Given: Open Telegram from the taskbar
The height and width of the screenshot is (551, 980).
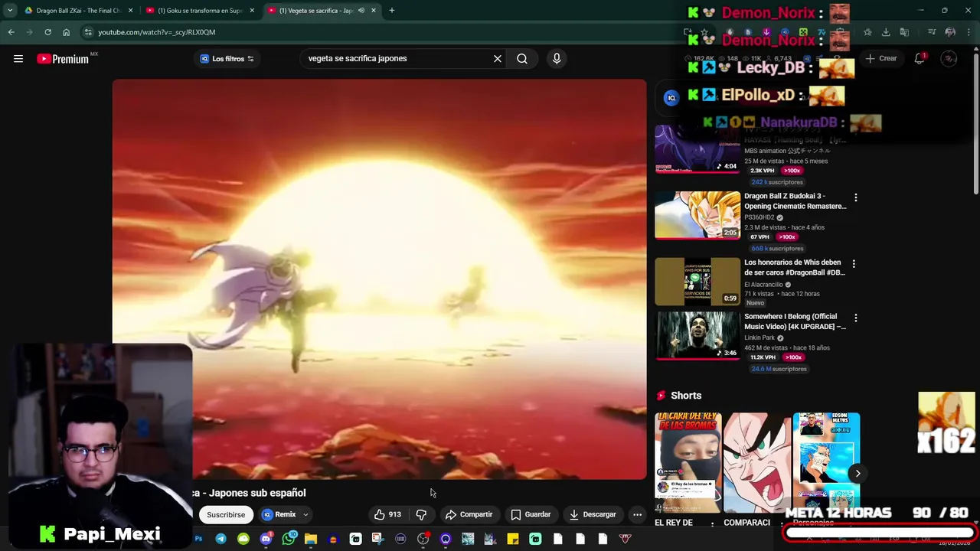Looking at the screenshot, I should point(220,539).
